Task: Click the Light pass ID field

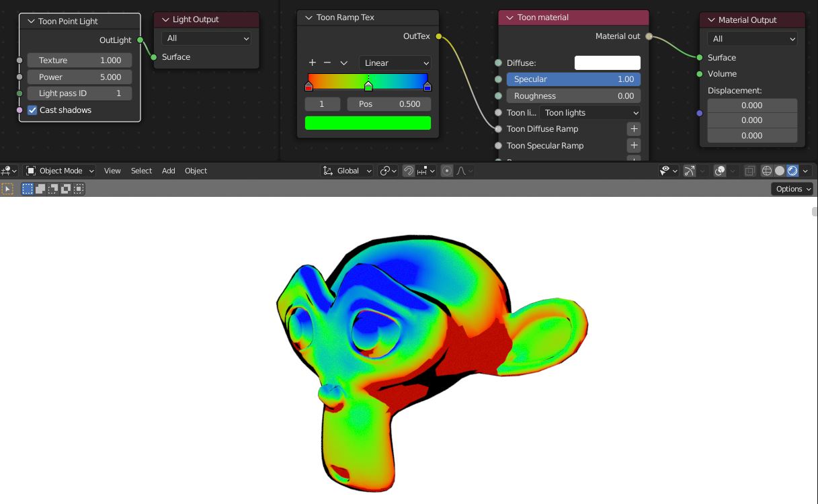Action: [79, 93]
